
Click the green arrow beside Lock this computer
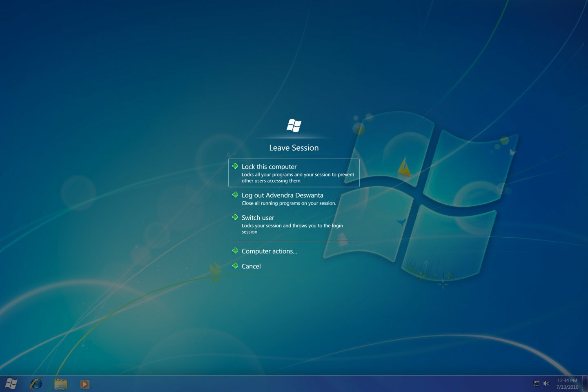coord(235,166)
